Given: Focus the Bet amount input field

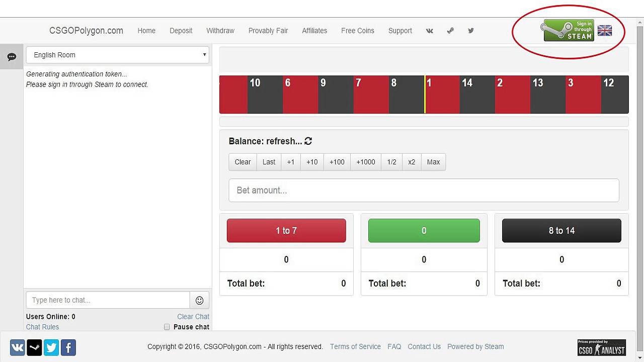Looking at the screenshot, I should tap(424, 191).
